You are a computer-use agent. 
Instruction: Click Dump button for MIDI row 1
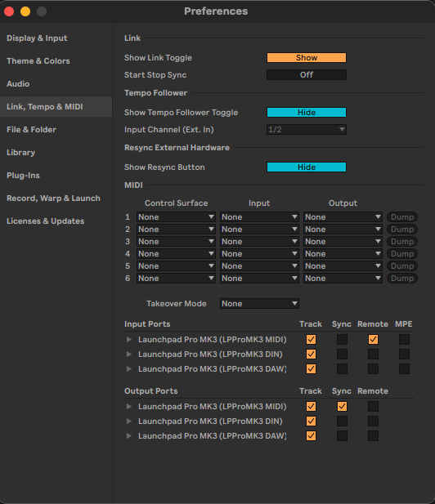coord(402,217)
